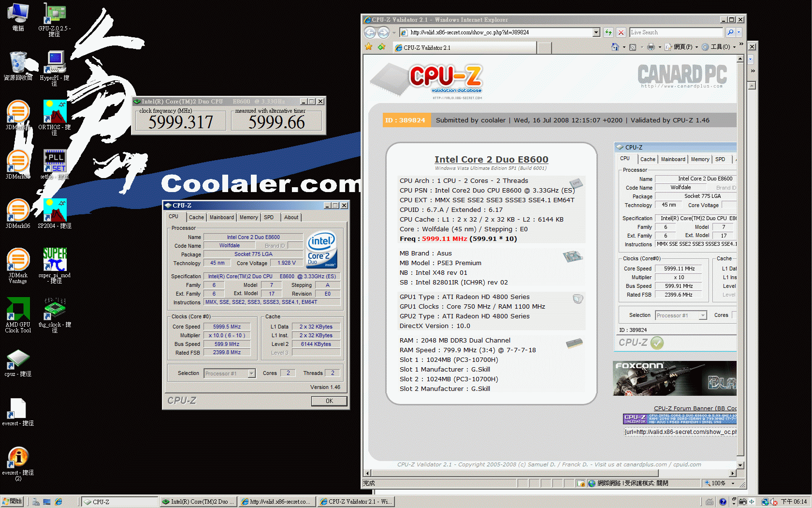The image size is (812, 508).
Task: Launch the super_pi_mod desktop shortcut
Action: (x=55, y=266)
